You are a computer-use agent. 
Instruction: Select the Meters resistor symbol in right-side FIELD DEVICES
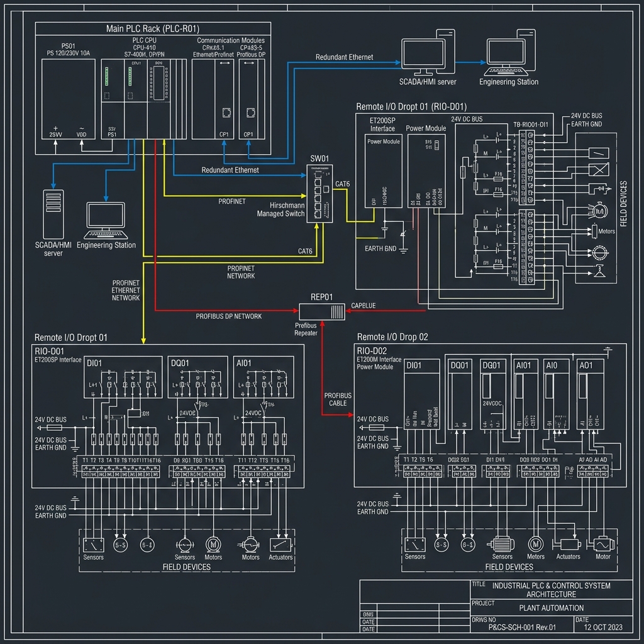(x=594, y=231)
